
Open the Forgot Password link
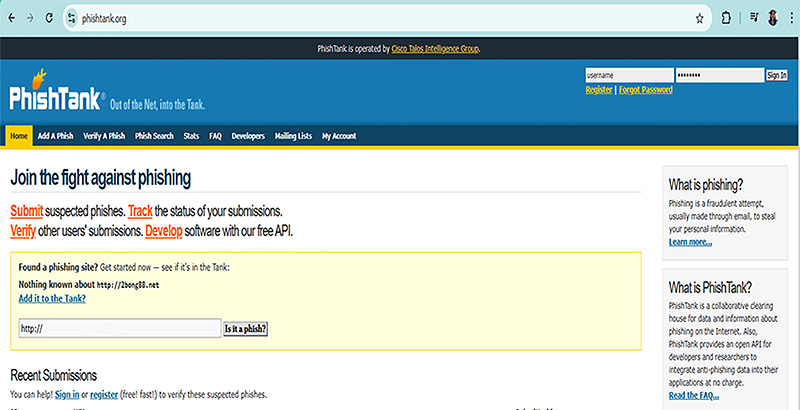[x=645, y=90]
